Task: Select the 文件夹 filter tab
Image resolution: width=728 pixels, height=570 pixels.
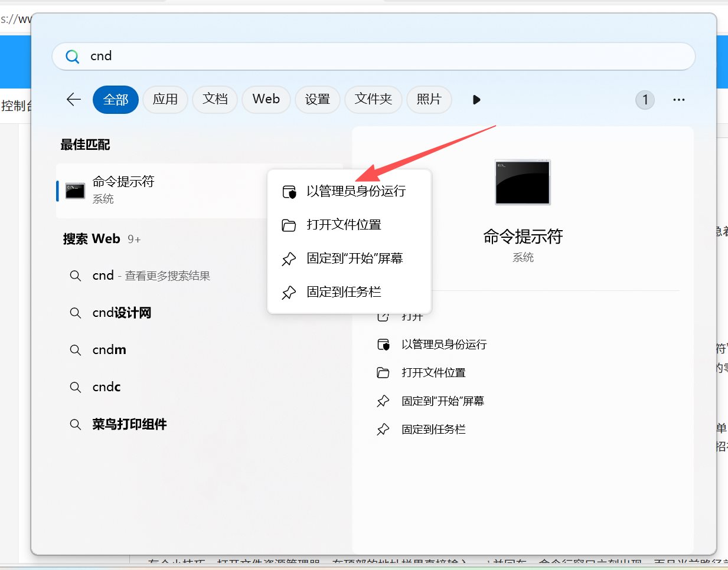Action: [373, 99]
